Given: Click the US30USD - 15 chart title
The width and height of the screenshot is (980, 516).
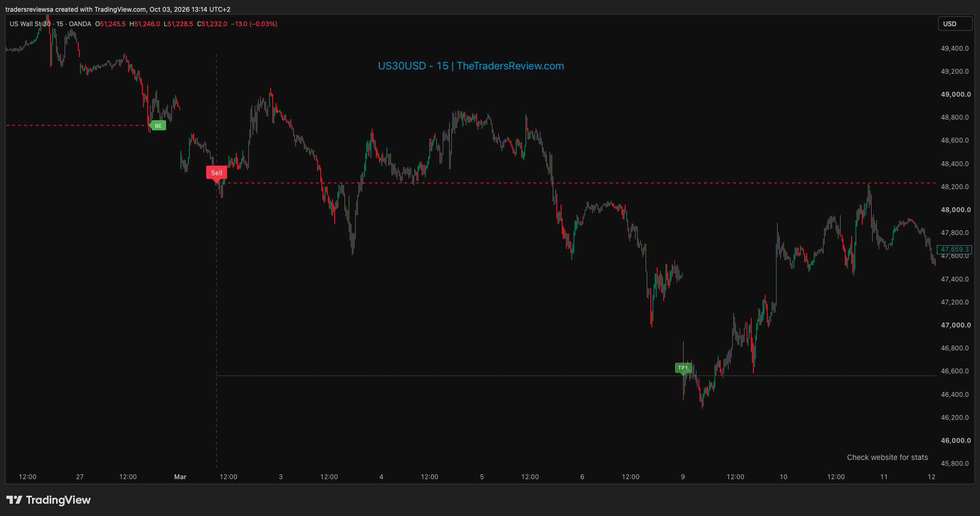Looking at the screenshot, I should (471, 66).
